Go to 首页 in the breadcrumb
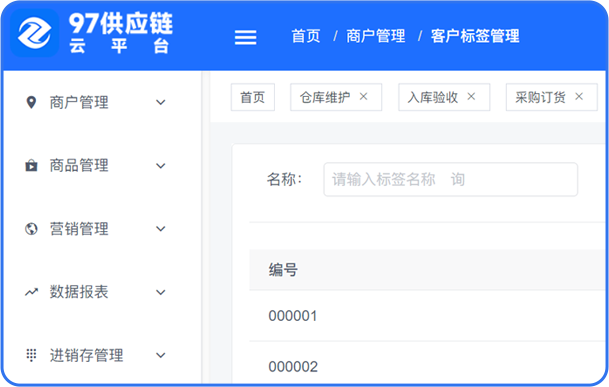The height and width of the screenshot is (387, 609). (306, 36)
